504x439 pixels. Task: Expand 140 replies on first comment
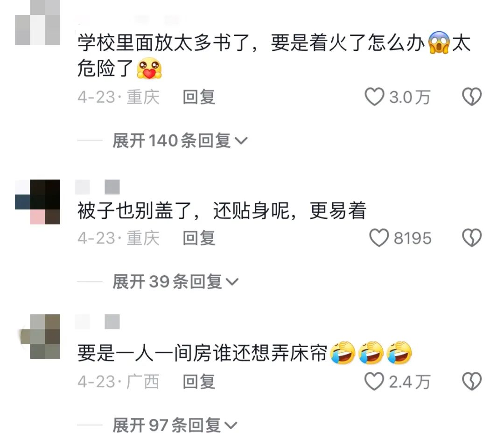180,141
